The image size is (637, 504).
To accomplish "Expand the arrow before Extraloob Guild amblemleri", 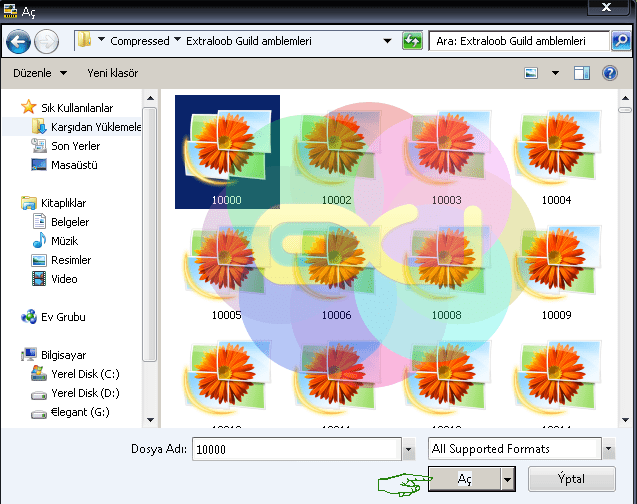I will (177, 40).
